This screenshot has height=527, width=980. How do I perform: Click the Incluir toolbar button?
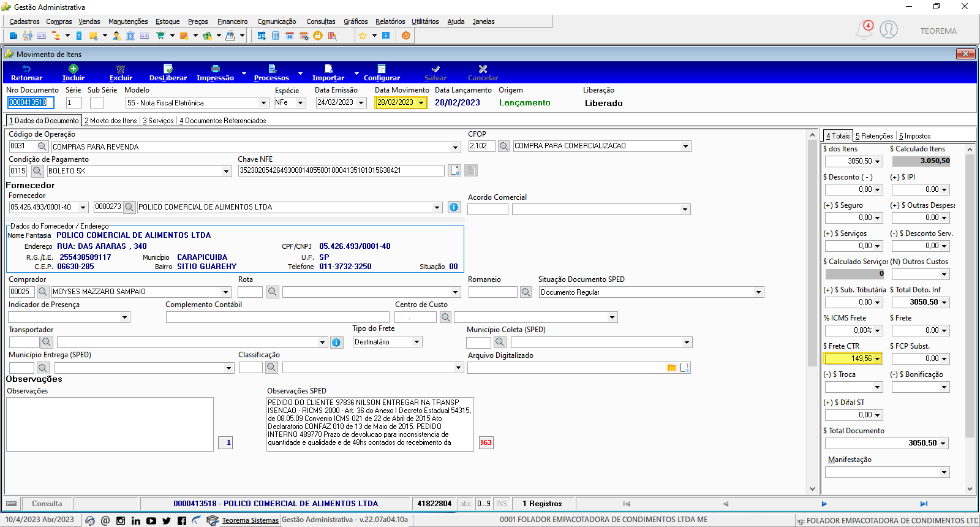pyautogui.click(x=73, y=73)
